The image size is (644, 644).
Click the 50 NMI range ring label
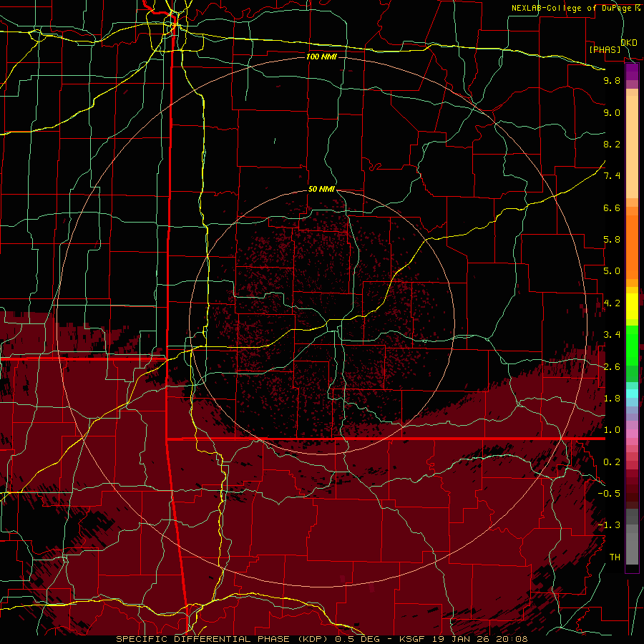tap(321, 190)
